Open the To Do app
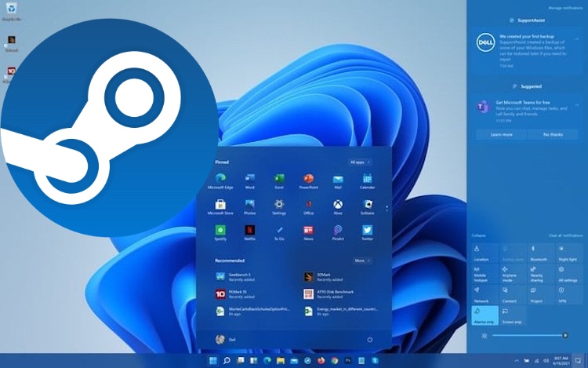Image resolution: width=588 pixels, height=368 pixels. pyautogui.click(x=279, y=232)
